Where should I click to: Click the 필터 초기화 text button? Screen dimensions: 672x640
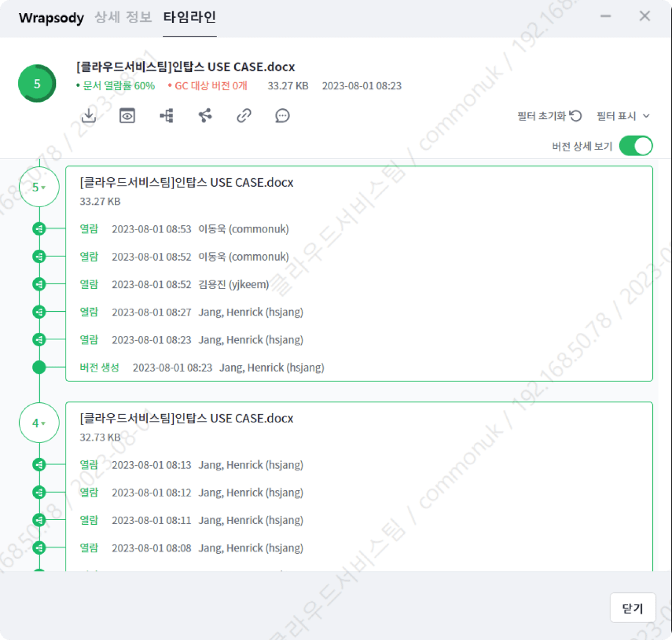[541, 116]
